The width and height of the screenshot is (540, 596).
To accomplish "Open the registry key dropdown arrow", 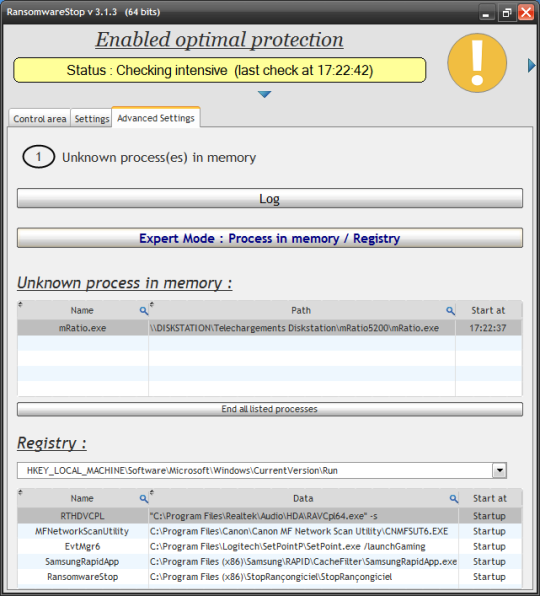I will [x=499, y=471].
